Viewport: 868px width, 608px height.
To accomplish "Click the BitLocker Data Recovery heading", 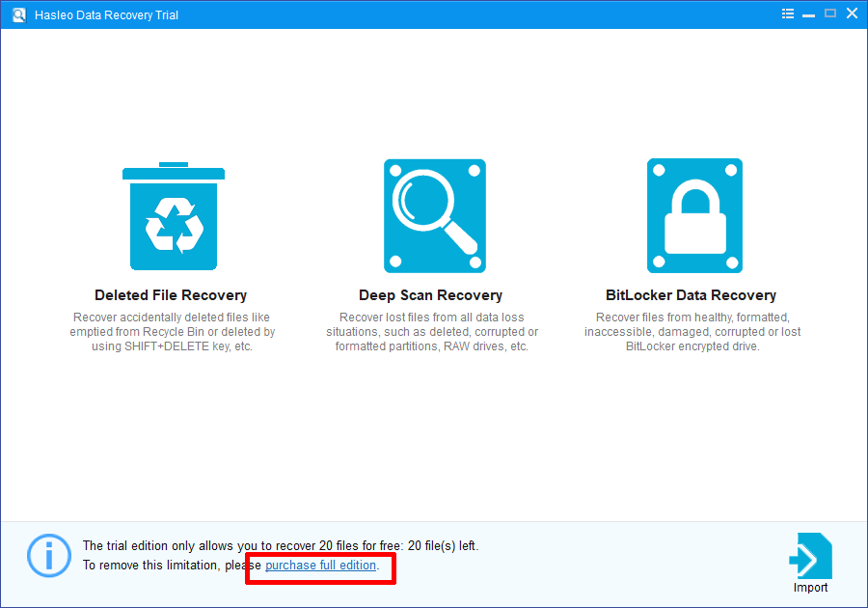I will [x=691, y=295].
